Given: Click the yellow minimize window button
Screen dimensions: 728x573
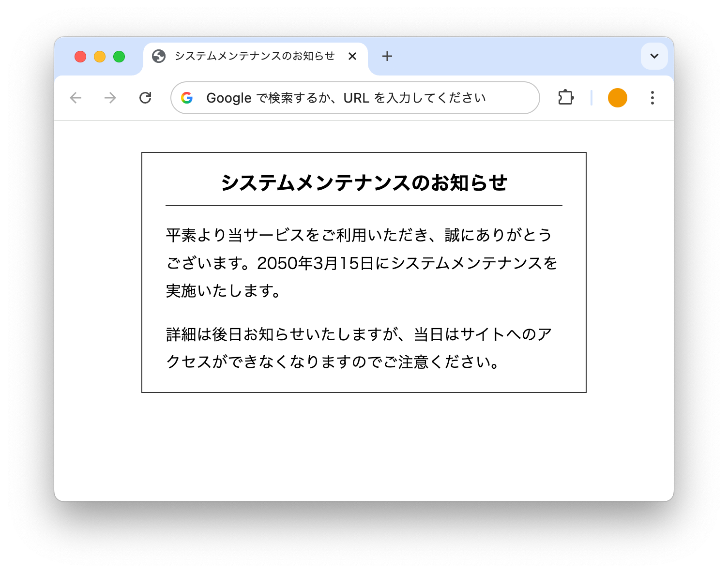Looking at the screenshot, I should coord(100,57).
